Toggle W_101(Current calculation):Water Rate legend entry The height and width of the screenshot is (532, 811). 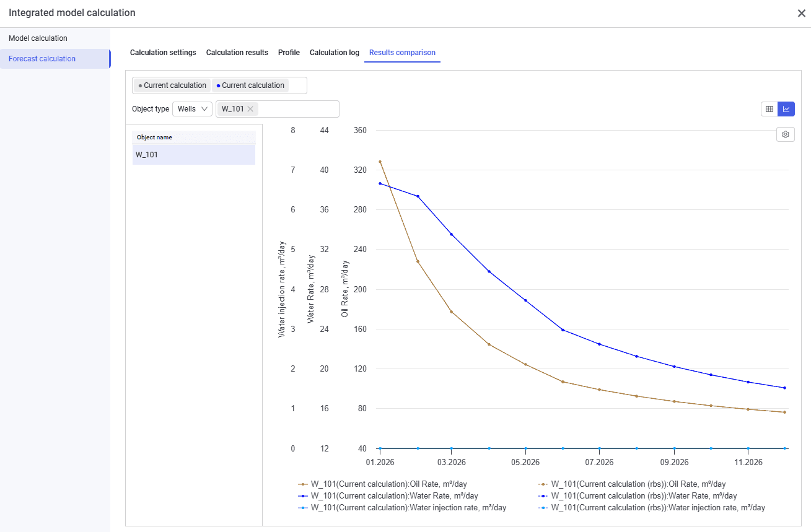(x=388, y=496)
